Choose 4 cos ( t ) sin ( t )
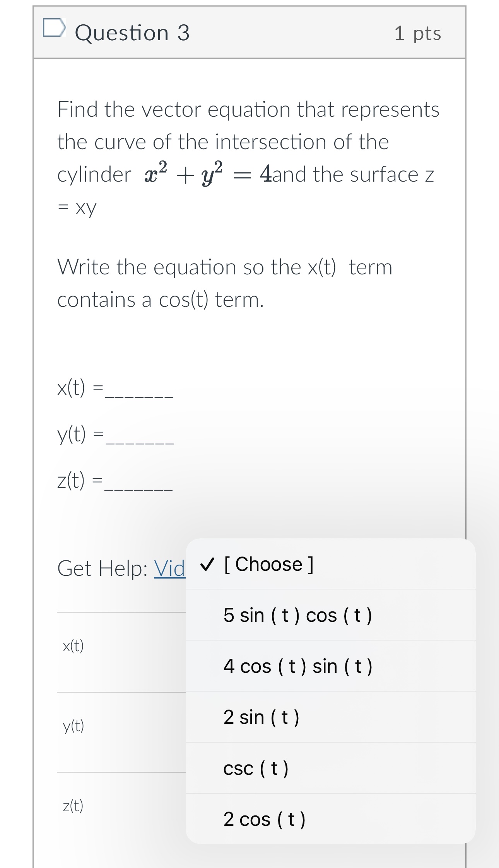This screenshot has height=868, width=499. pos(298,666)
